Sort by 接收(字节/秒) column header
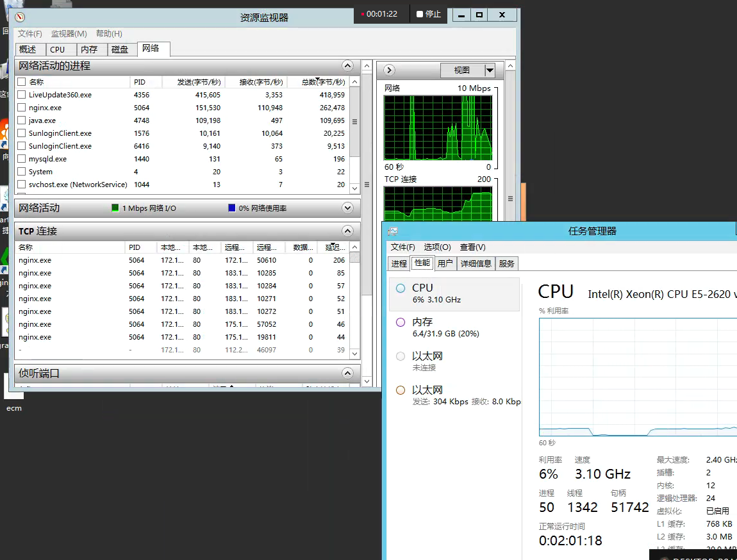The height and width of the screenshot is (560, 737). (x=256, y=82)
